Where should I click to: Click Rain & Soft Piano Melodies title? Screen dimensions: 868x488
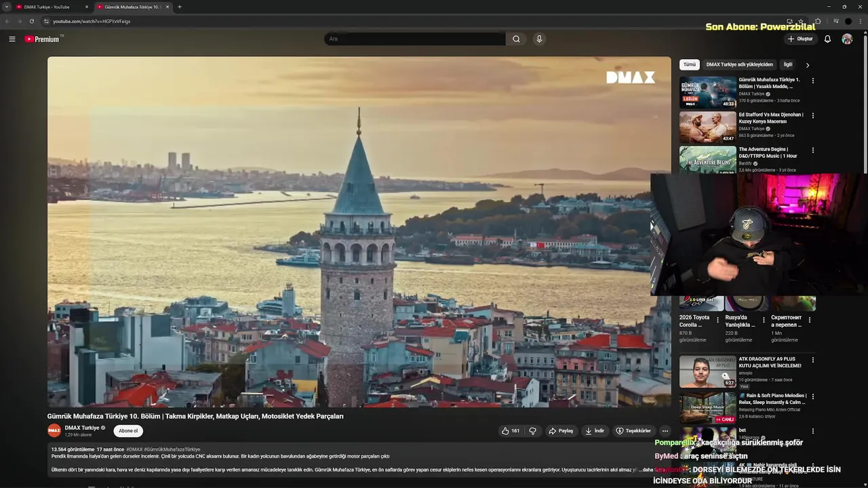pyautogui.click(x=772, y=399)
